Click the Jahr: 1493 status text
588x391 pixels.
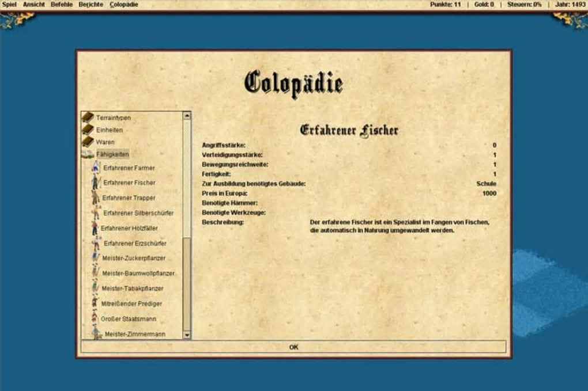(570, 5)
